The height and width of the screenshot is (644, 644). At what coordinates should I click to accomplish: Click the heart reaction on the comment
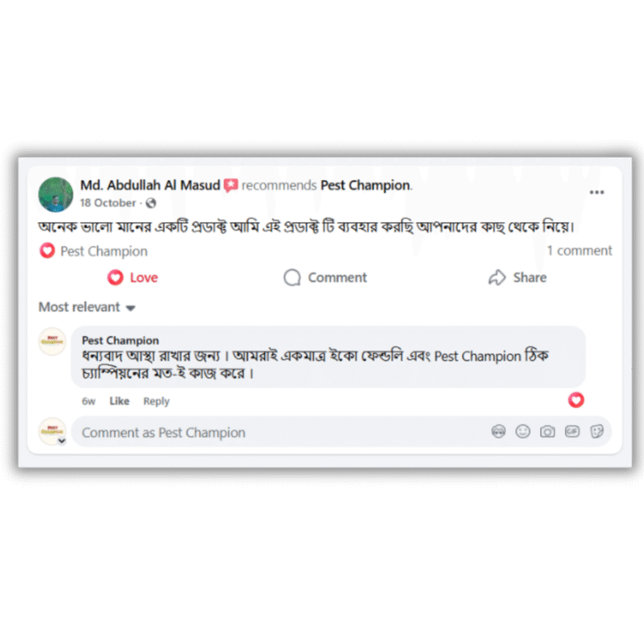tap(576, 400)
